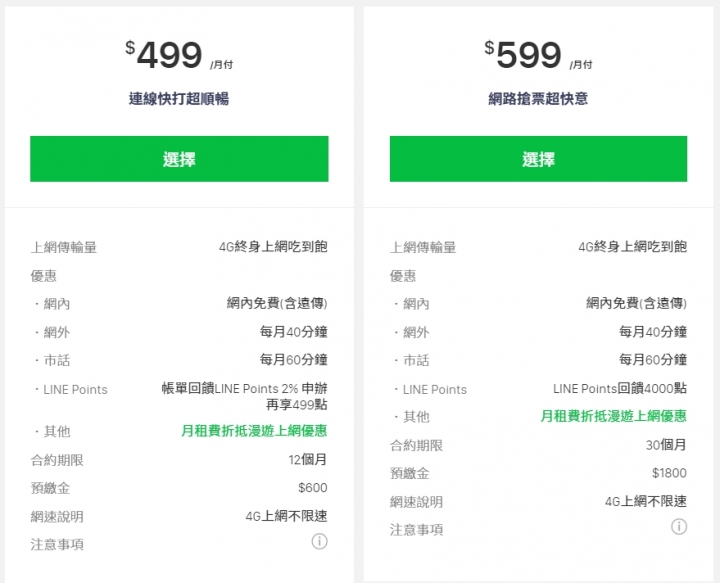Click the $600 prepayment amount

[313, 488]
